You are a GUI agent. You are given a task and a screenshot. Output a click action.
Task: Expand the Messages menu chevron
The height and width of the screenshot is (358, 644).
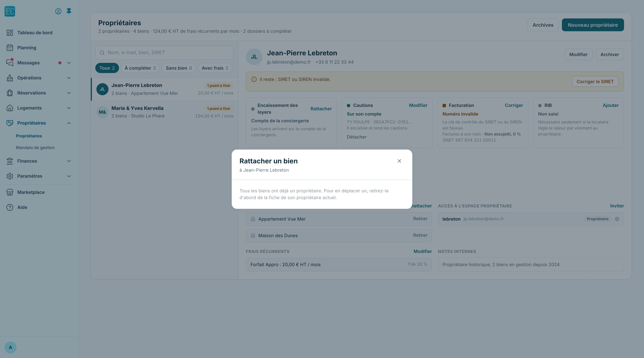click(x=69, y=63)
